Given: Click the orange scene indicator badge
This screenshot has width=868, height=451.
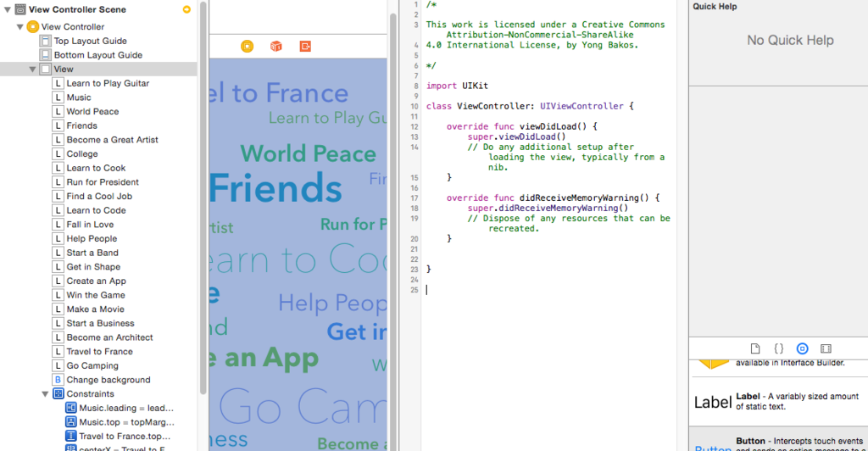Looking at the screenshot, I should (186, 9).
